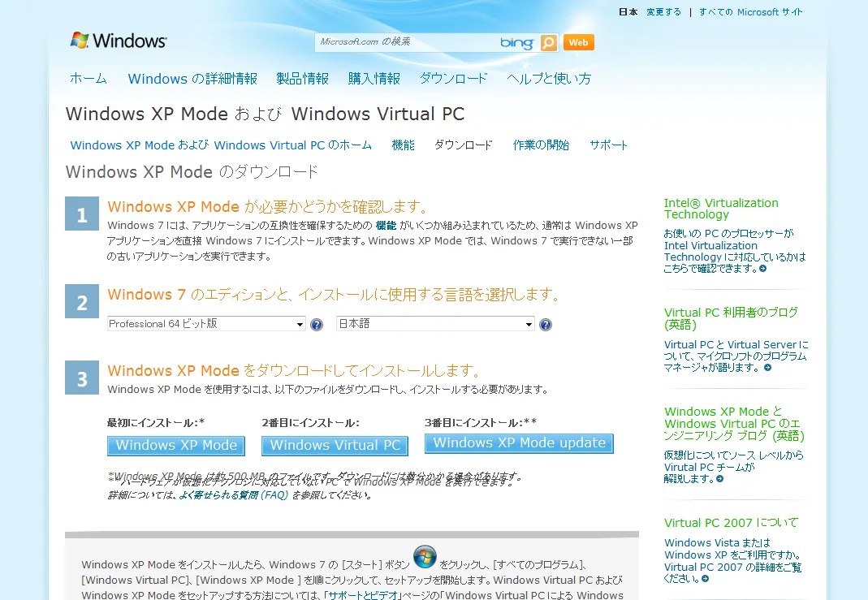Open the よく寄せられる質問 (FAQ) link
Image resolution: width=868 pixels, height=600 pixels.
(x=234, y=494)
